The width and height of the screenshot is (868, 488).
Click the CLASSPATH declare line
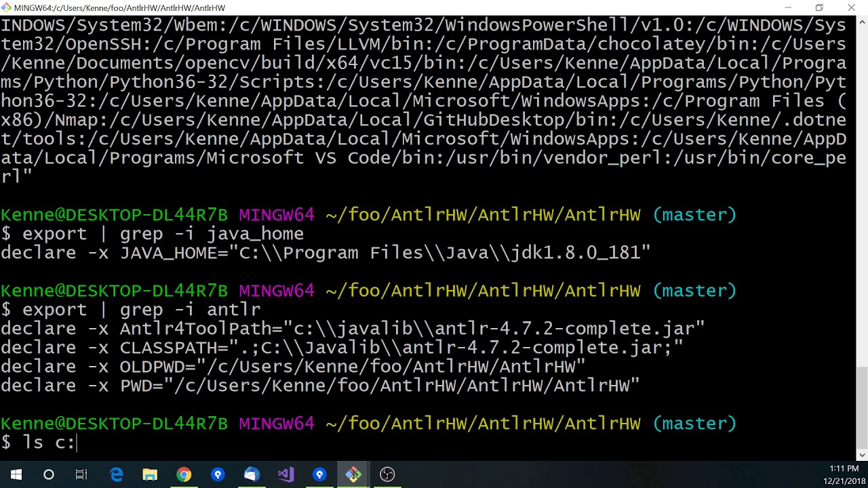(342, 348)
